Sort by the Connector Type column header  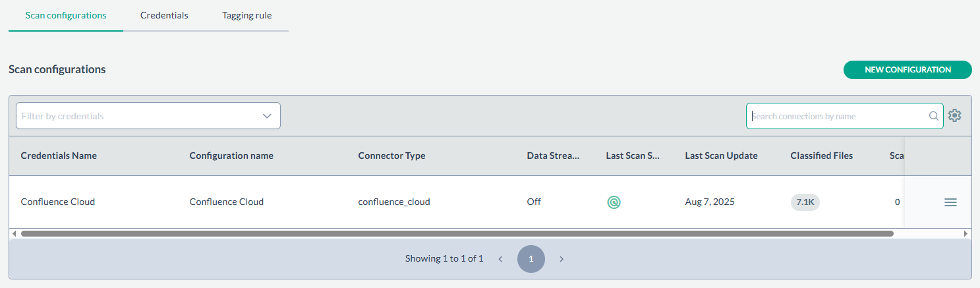(391, 156)
